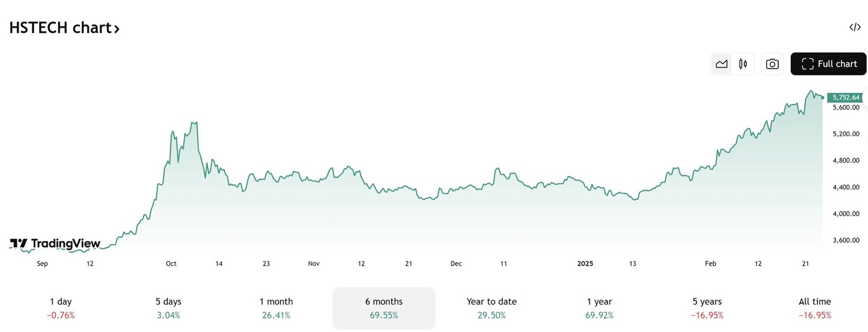Select the 5 days range tab
This screenshot has height=332, width=868.
[168, 308]
